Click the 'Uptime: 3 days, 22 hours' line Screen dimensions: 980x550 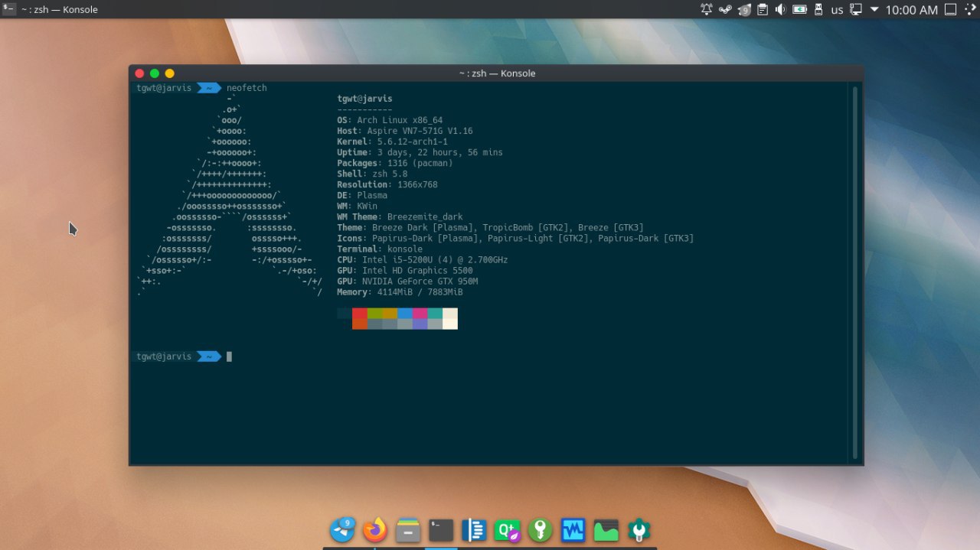(420, 152)
